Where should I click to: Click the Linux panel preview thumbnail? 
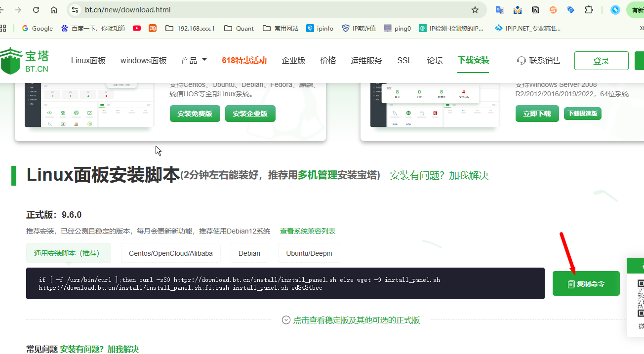point(89,104)
